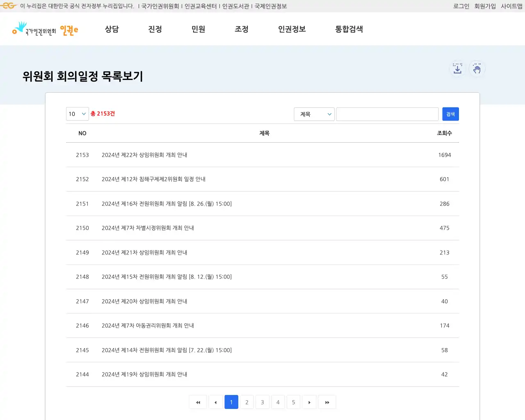Open the 2024년 제22차 상임위원회 개최 안내 post
525x420 pixels.
tap(145, 155)
